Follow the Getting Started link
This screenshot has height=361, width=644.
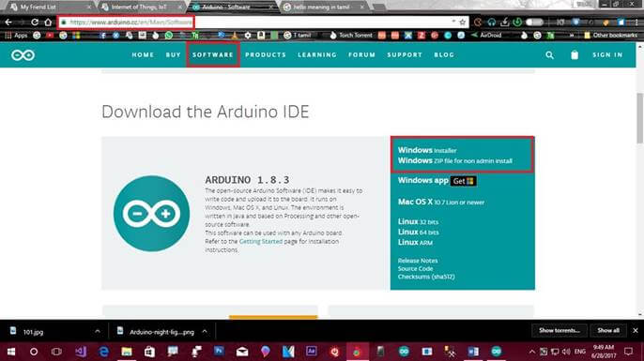261,241
